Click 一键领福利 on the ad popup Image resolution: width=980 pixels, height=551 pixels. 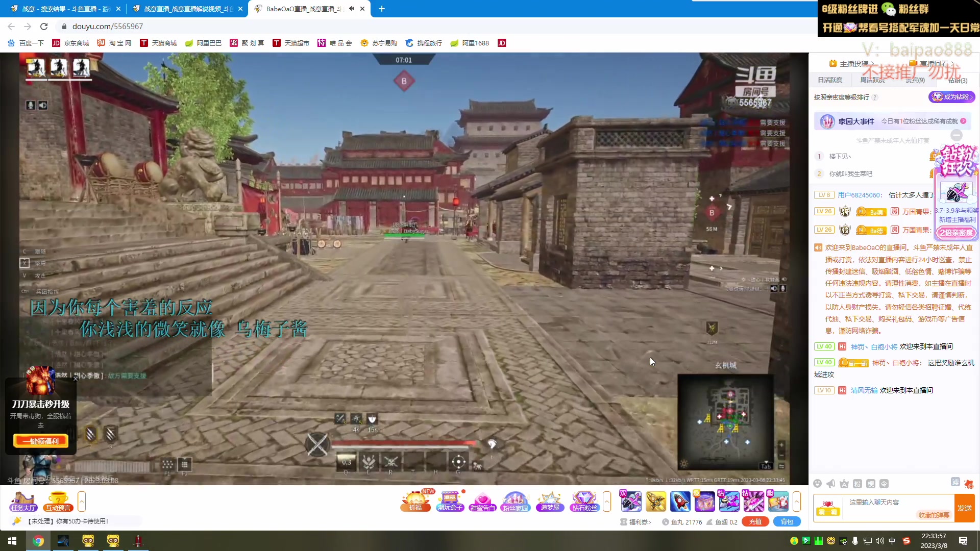pyautogui.click(x=41, y=441)
